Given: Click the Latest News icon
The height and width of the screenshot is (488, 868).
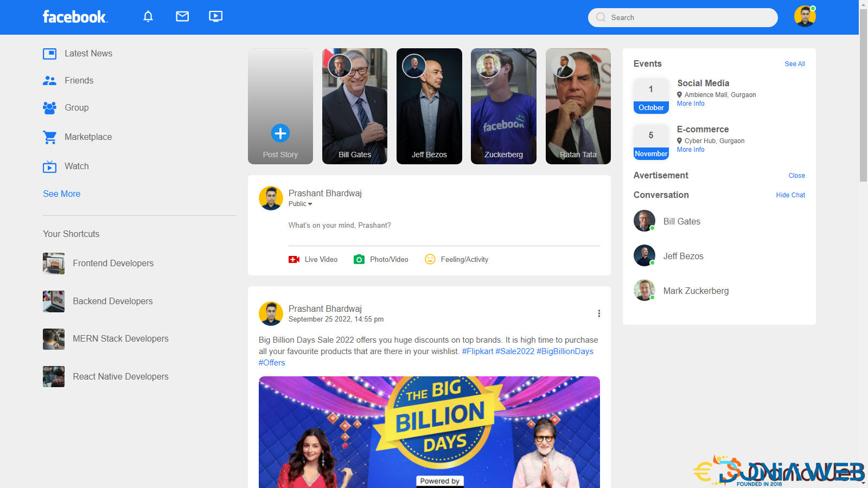Looking at the screenshot, I should [x=49, y=54].
